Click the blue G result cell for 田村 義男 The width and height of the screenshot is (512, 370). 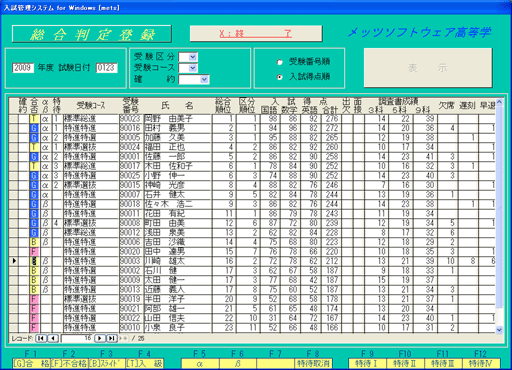pos(34,128)
